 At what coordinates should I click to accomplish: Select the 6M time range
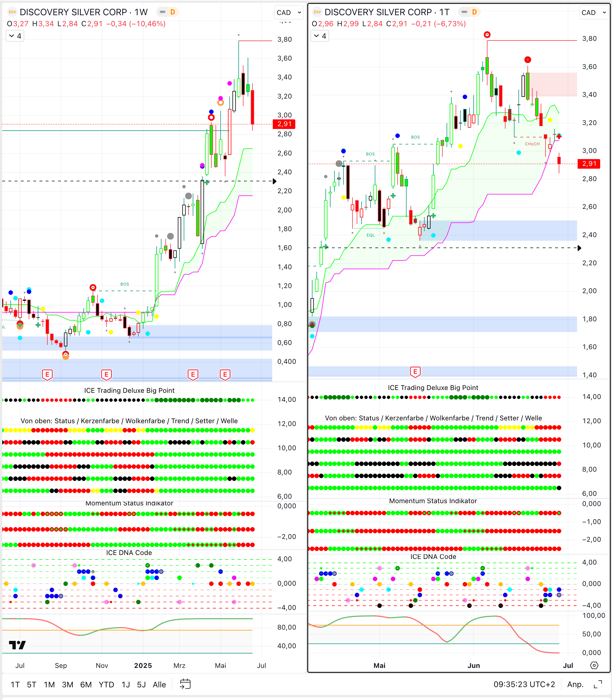tap(86, 684)
